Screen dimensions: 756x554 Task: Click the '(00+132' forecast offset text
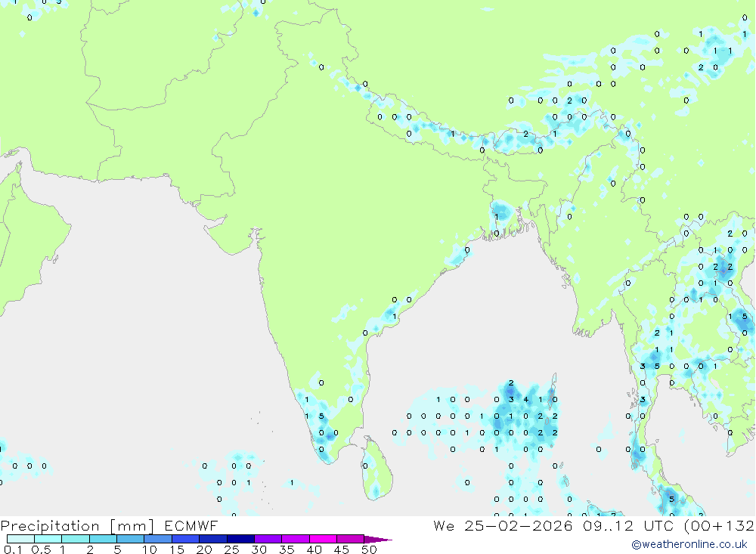coord(719,526)
